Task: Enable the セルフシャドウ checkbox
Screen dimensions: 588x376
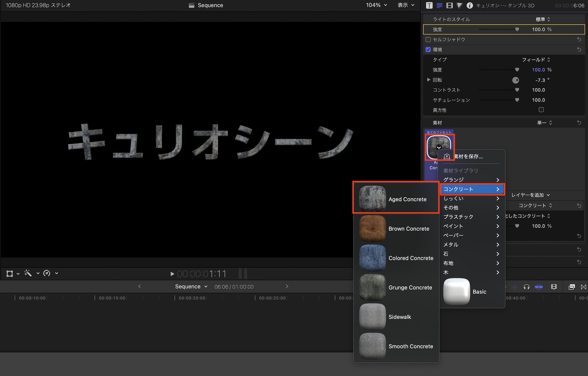Action: point(428,39)
